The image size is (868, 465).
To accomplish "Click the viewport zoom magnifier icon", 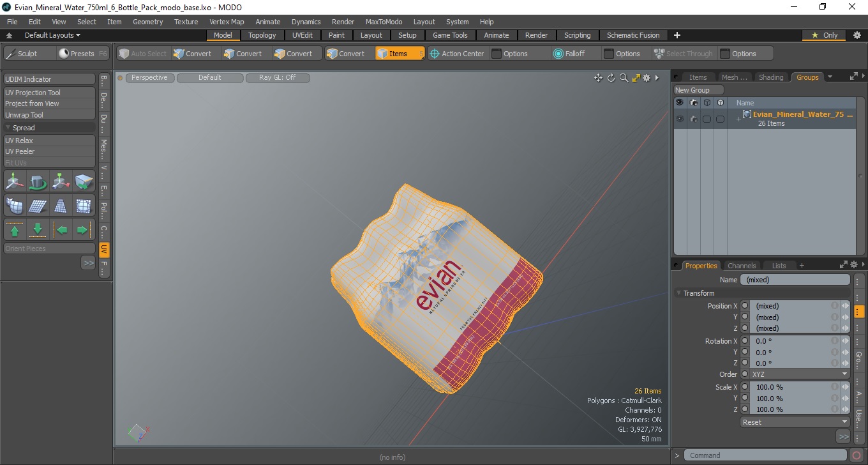I will pyautogui.click(x=624, y=78).
